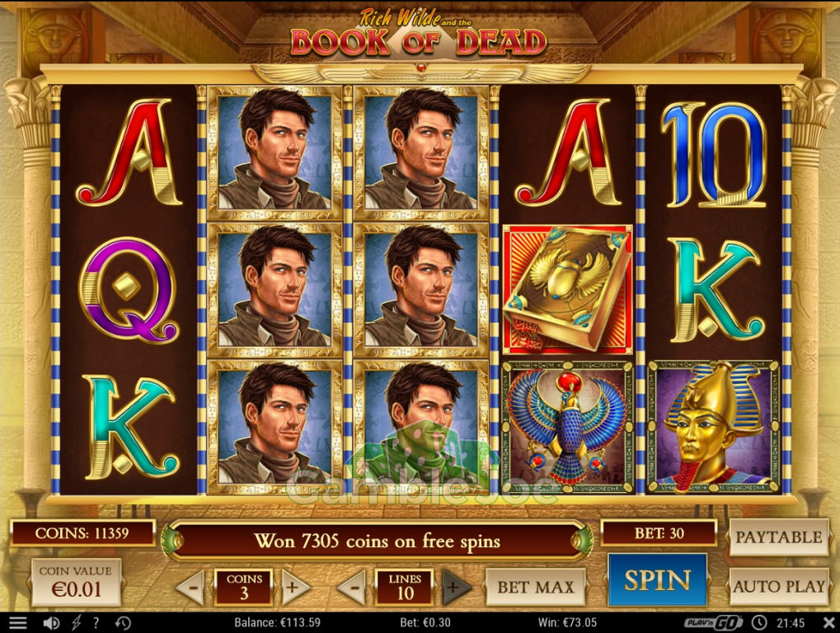
Task: Decrease lines with minus arrow
Action: point(353,588)
